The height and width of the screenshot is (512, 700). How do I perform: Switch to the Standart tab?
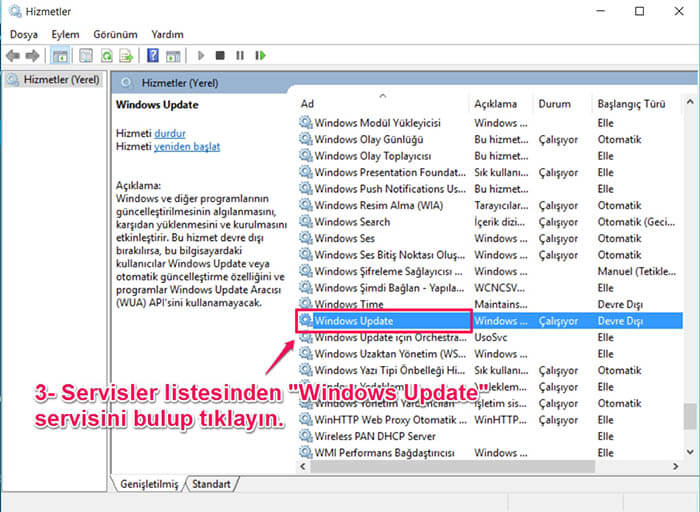211,484
